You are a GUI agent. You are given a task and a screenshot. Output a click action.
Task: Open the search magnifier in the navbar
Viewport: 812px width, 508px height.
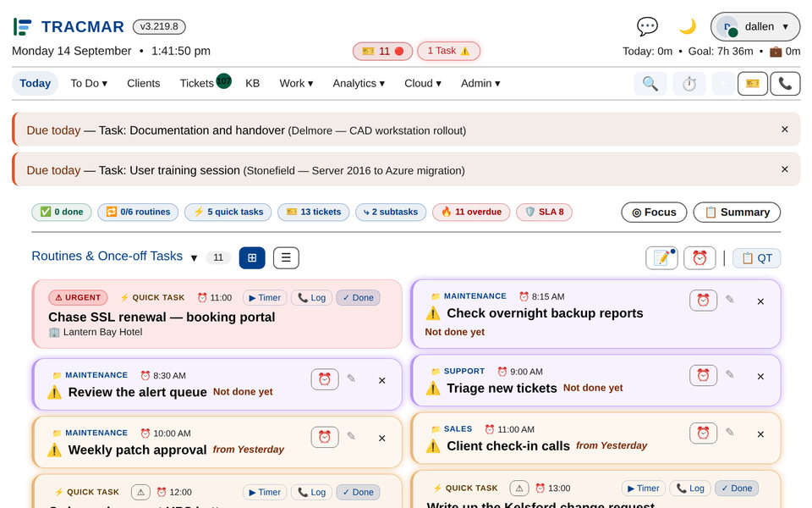point(650,84)
